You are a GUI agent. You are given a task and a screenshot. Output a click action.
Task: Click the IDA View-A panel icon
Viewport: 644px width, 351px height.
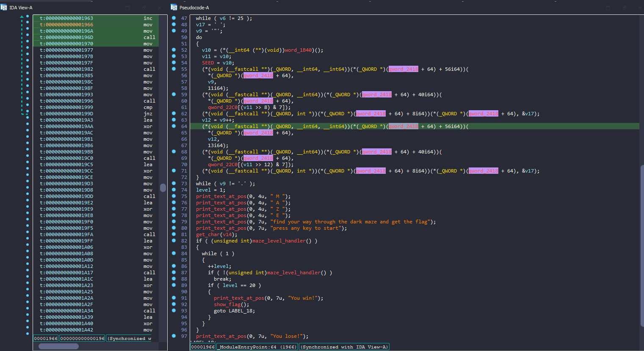(x=4, y=8)
